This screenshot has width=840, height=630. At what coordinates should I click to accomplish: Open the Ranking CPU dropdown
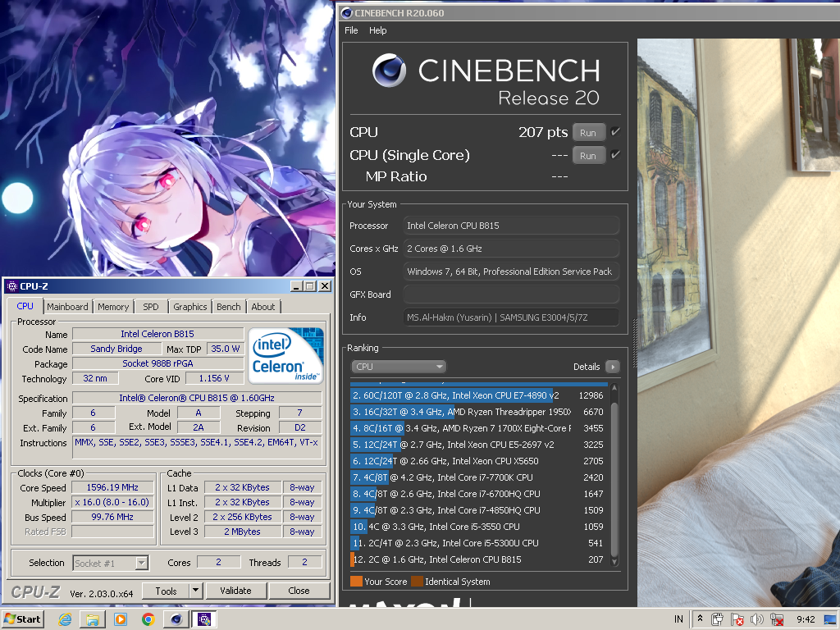[x=398, y=367]
